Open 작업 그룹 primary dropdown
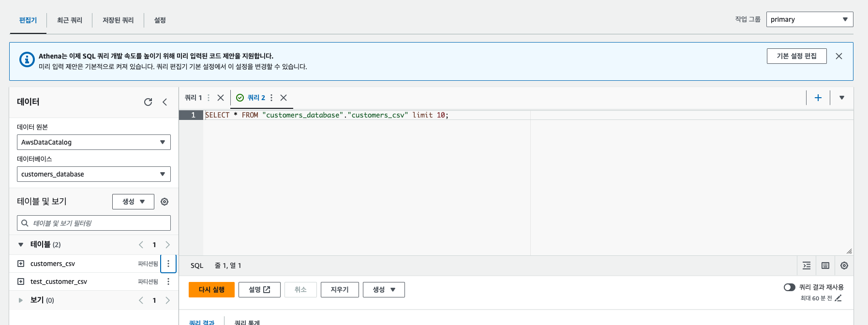The image size is (868, 325). coord(809,19)
